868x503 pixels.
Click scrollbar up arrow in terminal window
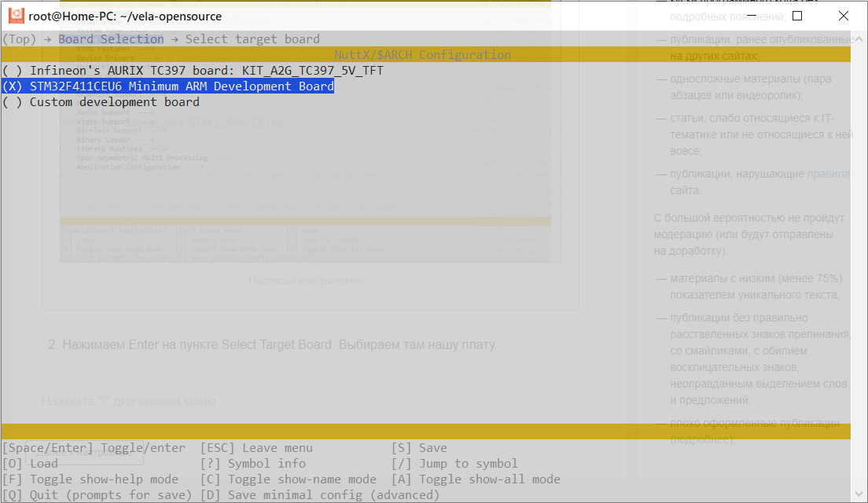coord(859,39)
